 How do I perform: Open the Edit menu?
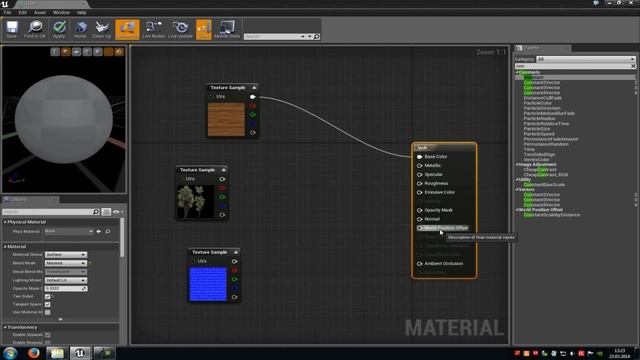tap(22, 13)
